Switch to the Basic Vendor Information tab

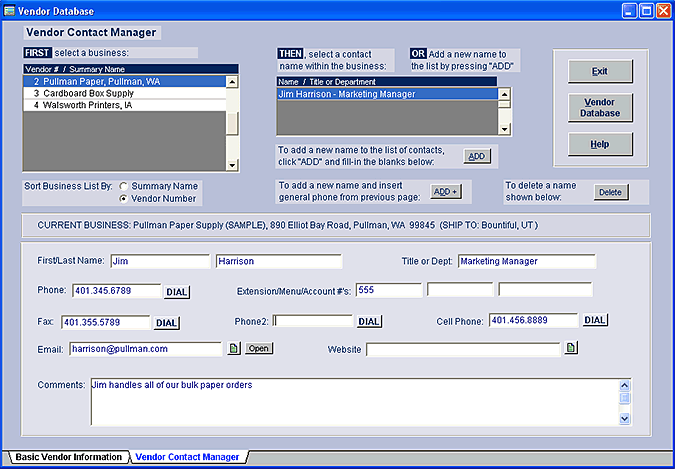[68, 457]
